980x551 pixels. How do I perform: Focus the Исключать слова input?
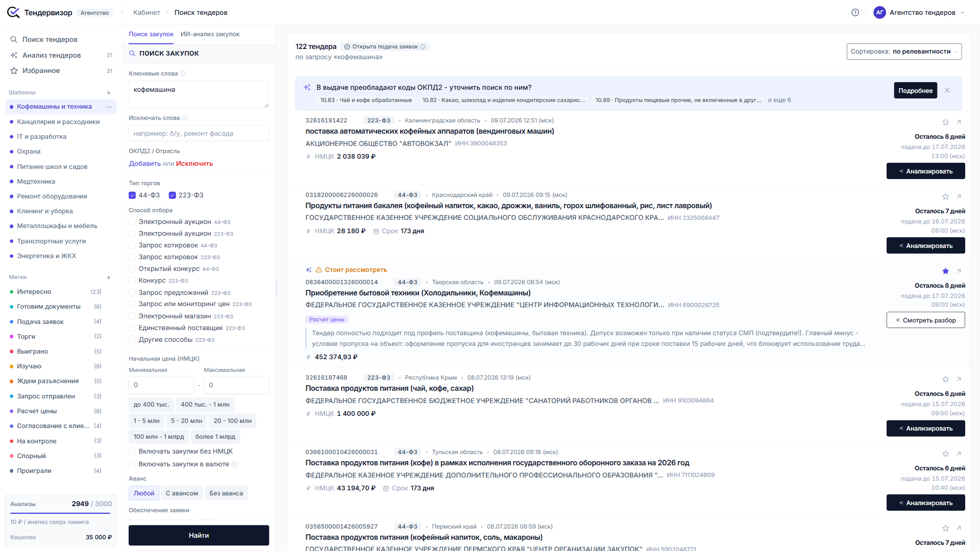click(x=199, y=133)
